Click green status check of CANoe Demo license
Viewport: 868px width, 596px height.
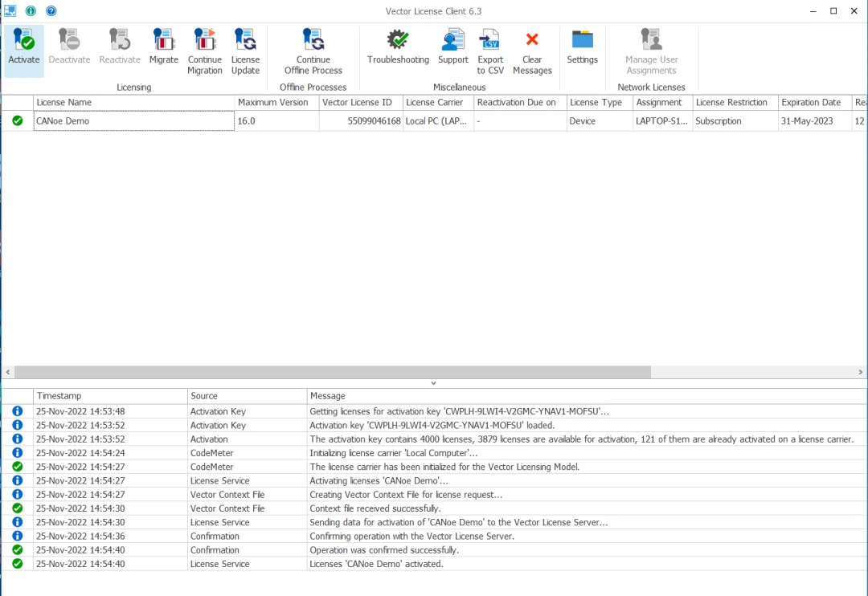coord(18,120)
